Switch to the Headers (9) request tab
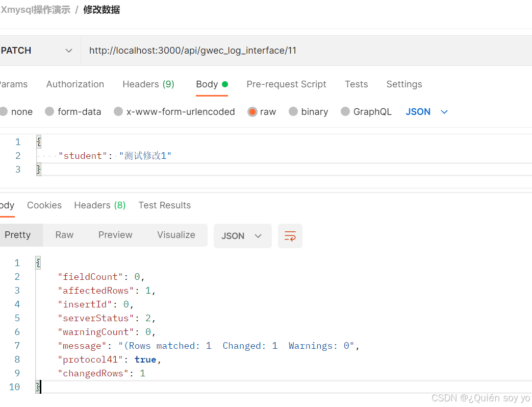532x407 pixels. coord(148,84)
